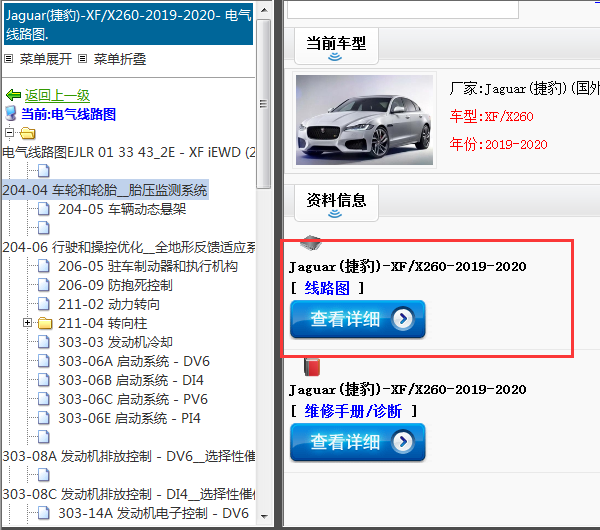Click 菜单折叠 to collapse the menu

click(120, 59)
